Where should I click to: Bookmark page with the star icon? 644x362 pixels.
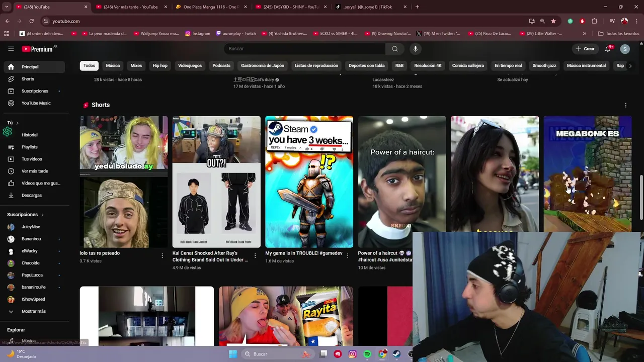553,21
